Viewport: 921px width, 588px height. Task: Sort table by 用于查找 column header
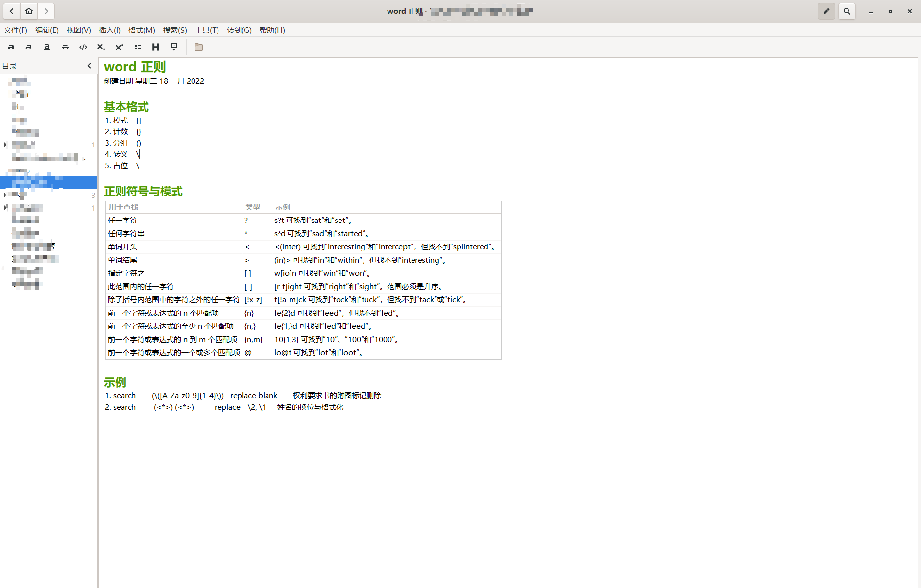(x=174, y=207)
